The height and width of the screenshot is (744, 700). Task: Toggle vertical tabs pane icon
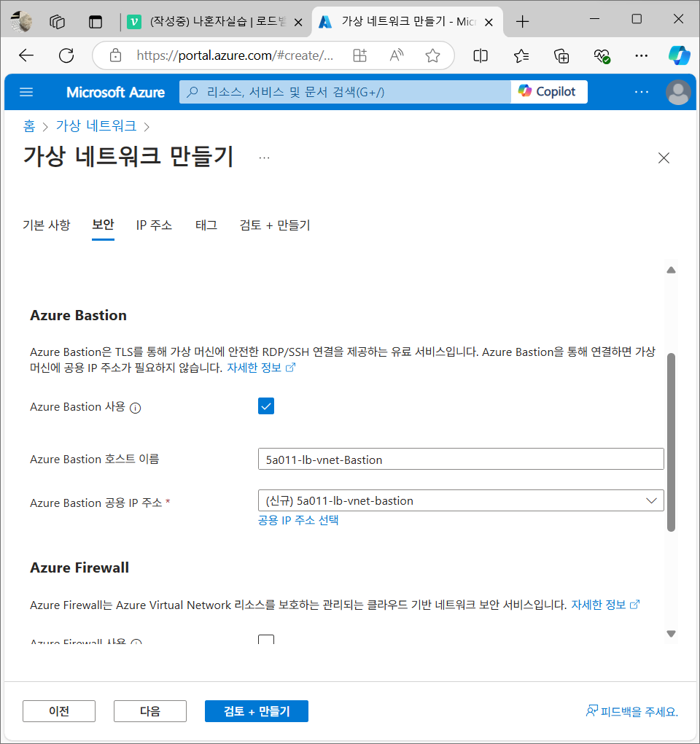pos(96,22)
